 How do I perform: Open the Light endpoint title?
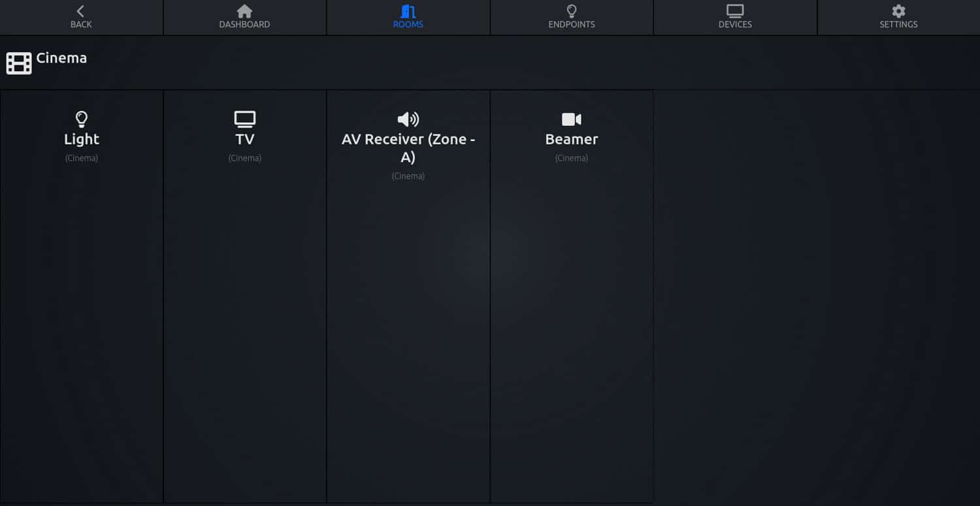point(82,139)
